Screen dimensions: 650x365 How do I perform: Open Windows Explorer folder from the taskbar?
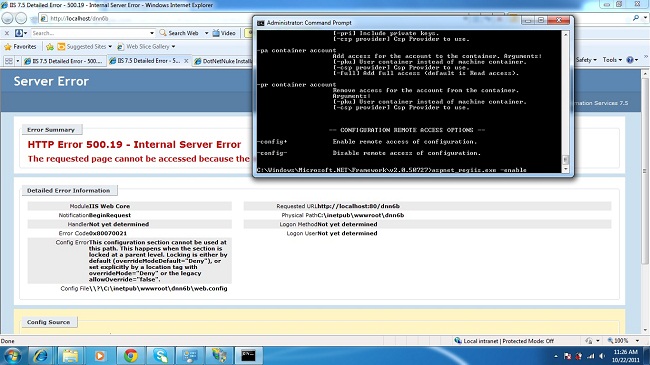tap(70, 355)
